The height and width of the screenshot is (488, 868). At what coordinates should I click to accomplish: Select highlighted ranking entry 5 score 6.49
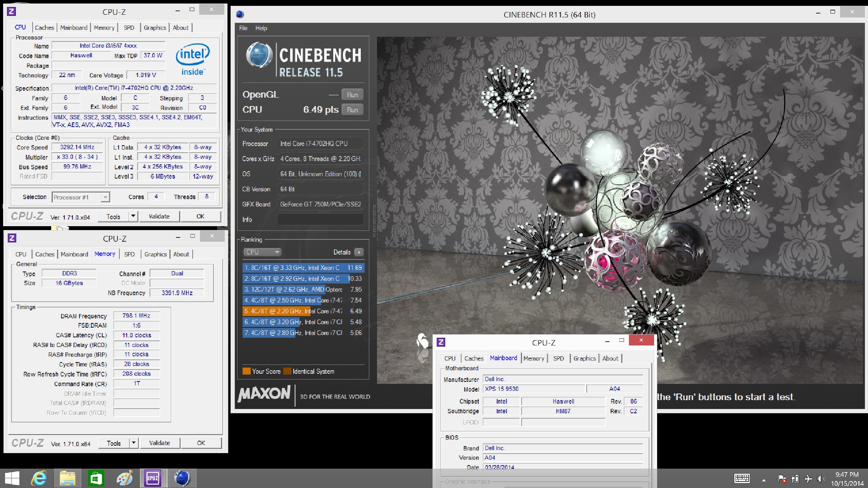tap(303, 311)
